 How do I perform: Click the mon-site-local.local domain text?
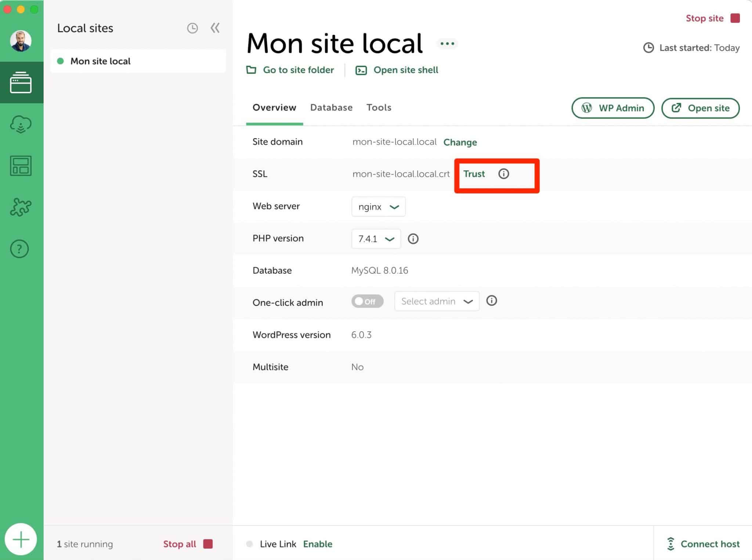(394, 142)
